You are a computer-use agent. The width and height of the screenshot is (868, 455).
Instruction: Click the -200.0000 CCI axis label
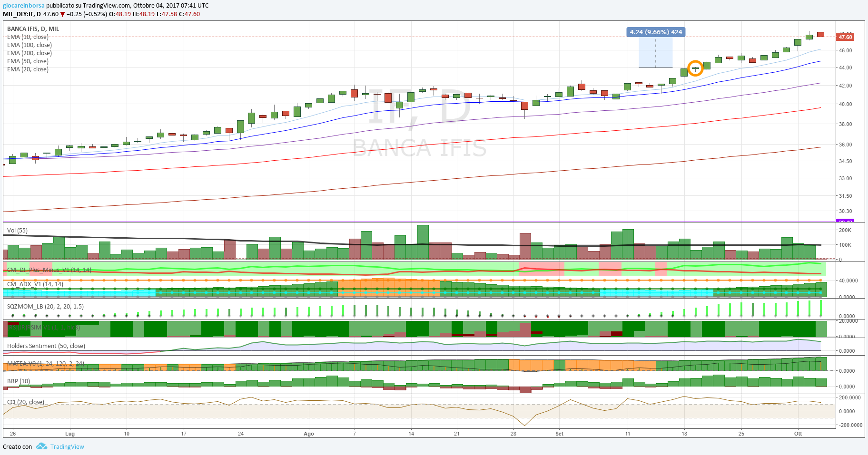[850, 425]
